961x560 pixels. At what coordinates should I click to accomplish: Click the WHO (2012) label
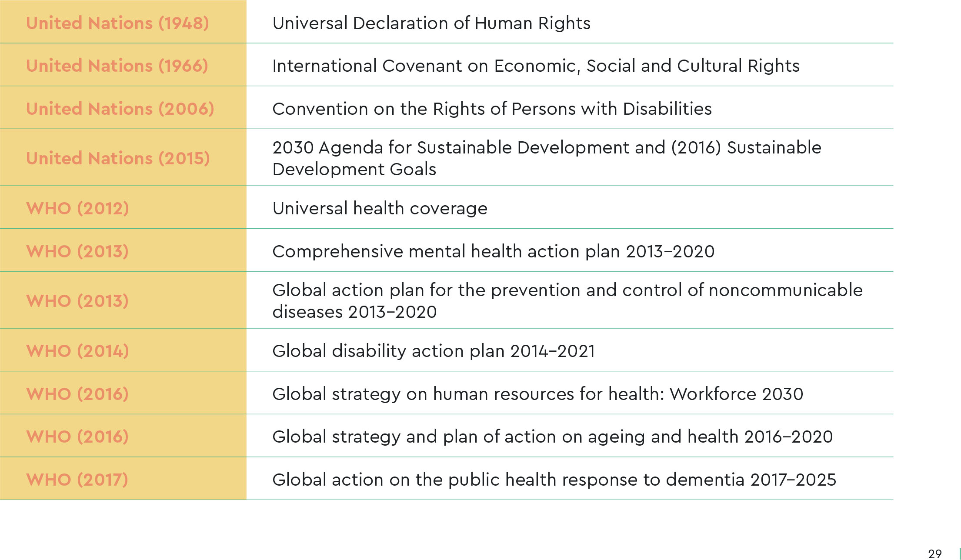point(77,208)
